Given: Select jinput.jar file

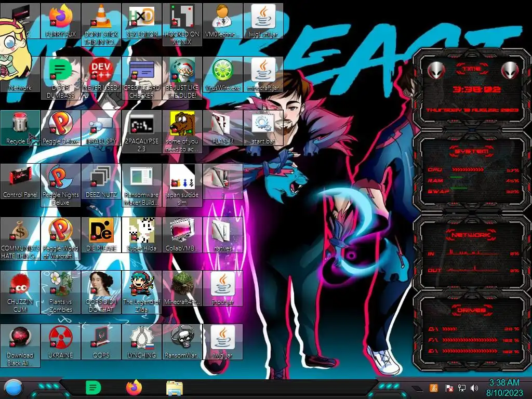Looking at the screenshot, I should pyautogui.click(x=222, y=288).
